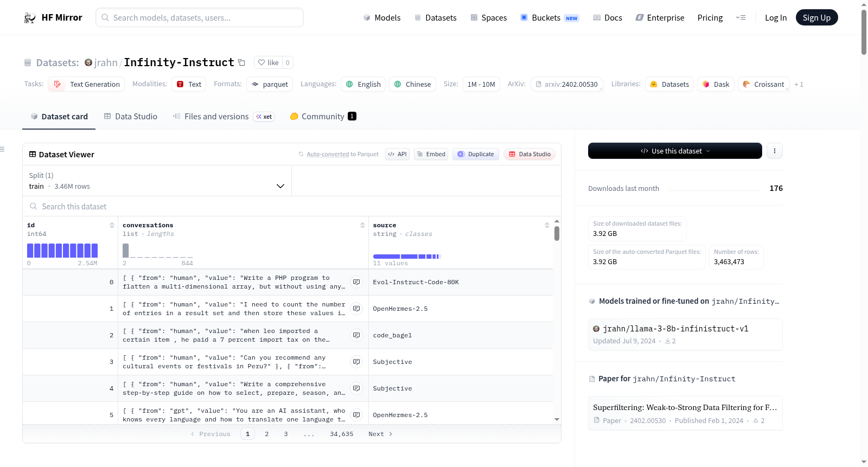Sort by the id column
This screenshot has width=868, height=467.
point(112,225)
